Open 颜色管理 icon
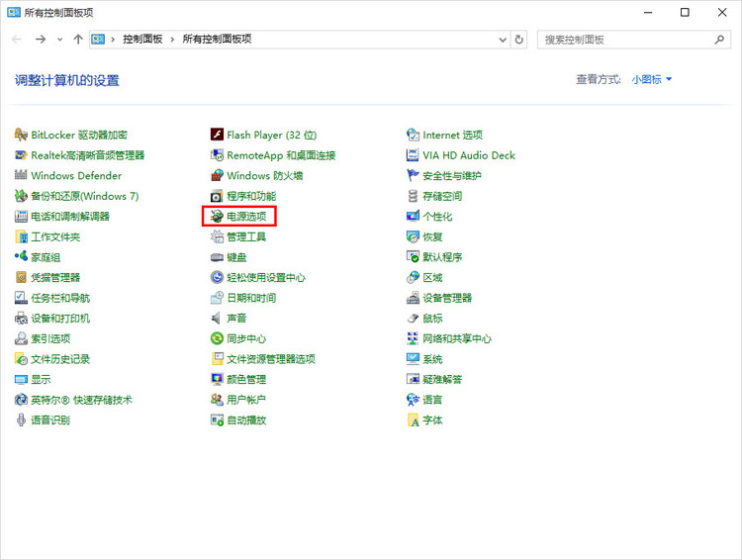This screenshot has height=560, width=742. [x=217, y=379]
